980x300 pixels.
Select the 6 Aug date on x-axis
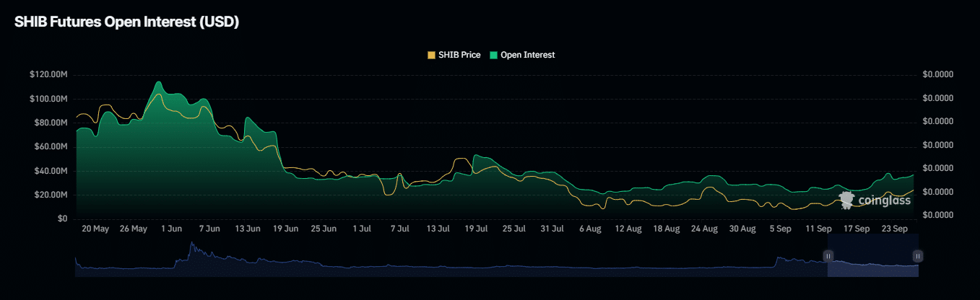point(590,229)
